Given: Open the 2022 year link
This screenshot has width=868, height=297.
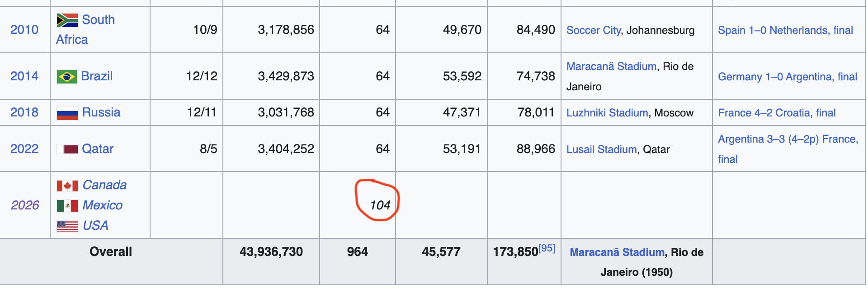Looking at the screenshot, I should pos(24,149).
